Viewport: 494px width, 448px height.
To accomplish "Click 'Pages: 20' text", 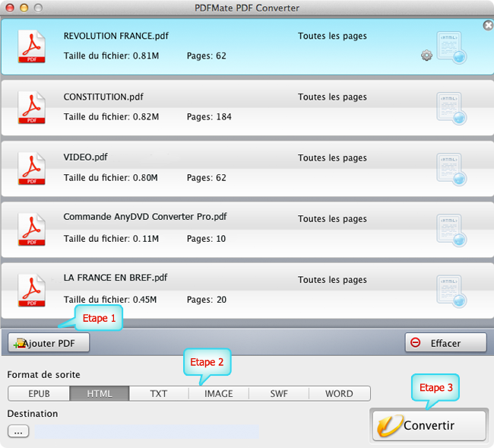I will click(207, 300).
